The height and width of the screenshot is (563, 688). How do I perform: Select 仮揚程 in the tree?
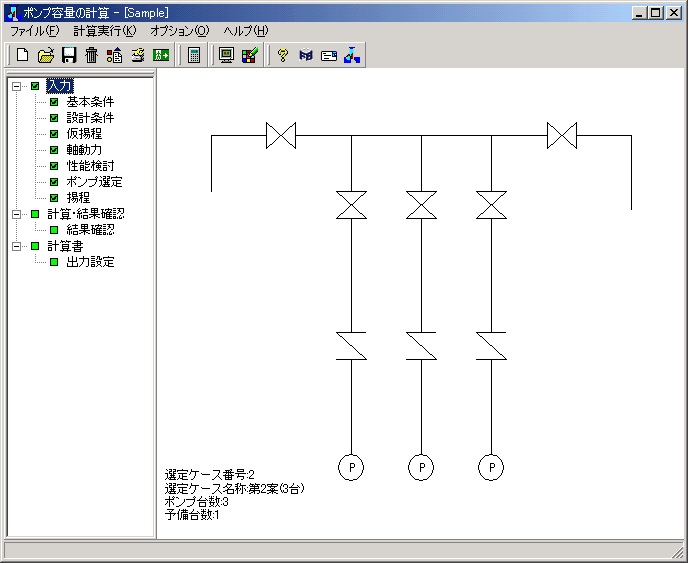click(84, 134)
